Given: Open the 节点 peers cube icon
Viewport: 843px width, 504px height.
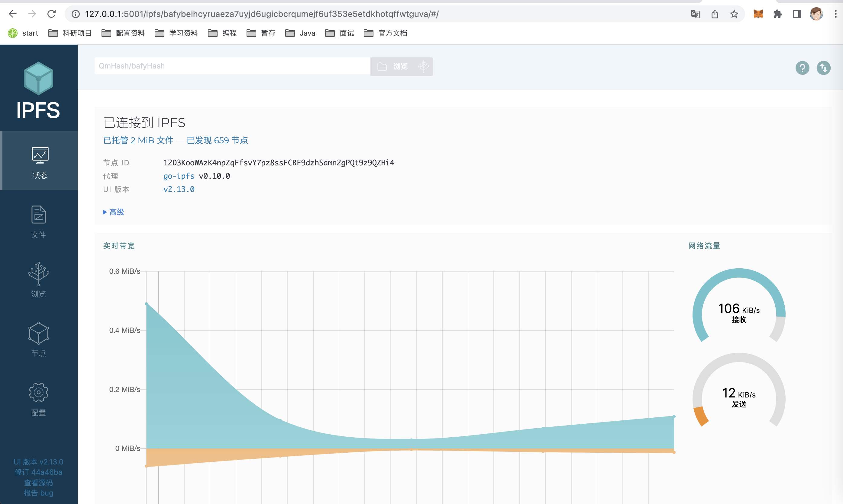Looking at the screenshot, I should click(x=38, y=333).
